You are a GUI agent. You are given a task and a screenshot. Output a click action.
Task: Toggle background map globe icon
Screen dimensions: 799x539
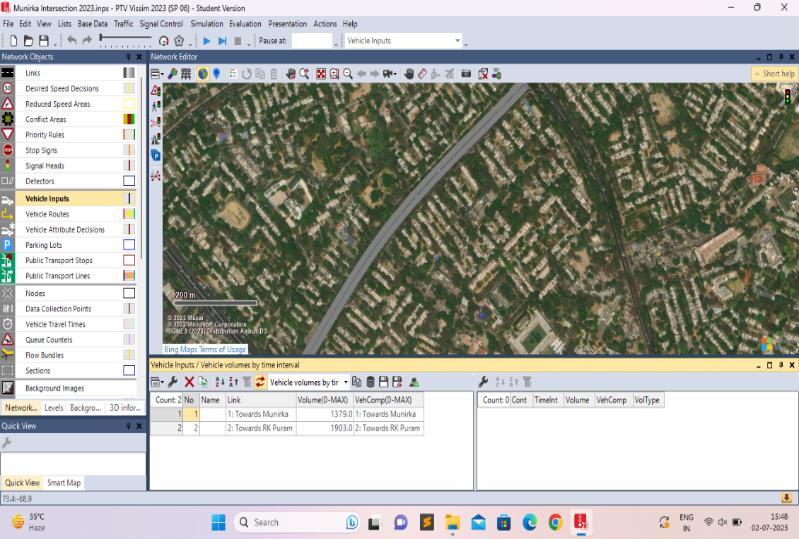click(203, 74)
